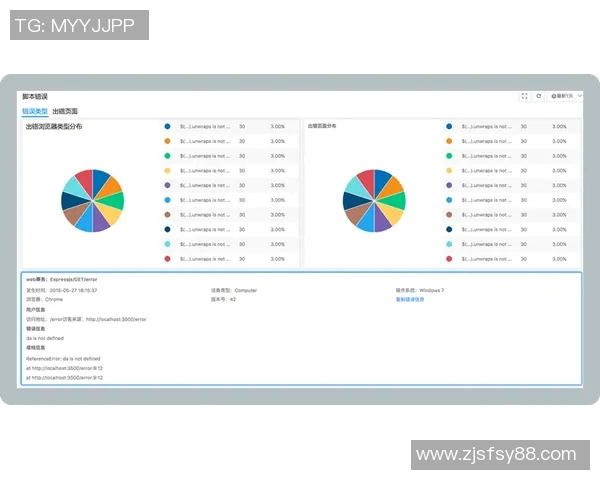The height and width of the screenshot is (480, 600).
Task: Click dark blue dot in left legend's first row
Action: tap(168, 127)
